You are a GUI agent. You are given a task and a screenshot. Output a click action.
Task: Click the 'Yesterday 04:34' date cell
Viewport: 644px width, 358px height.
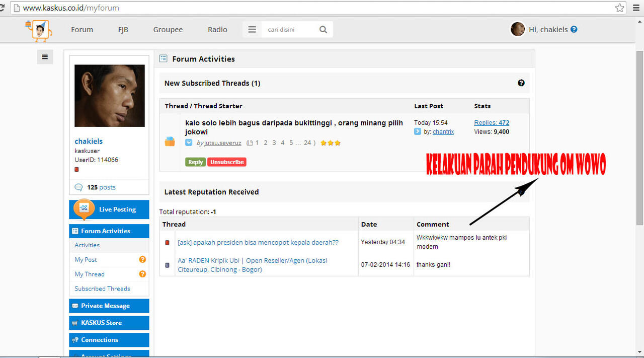point(383,242)
